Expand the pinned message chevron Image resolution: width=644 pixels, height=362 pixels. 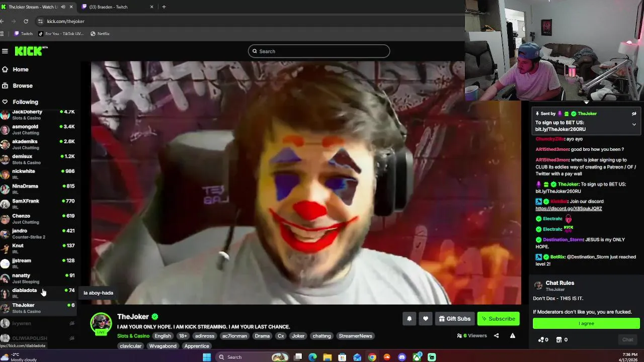634,124
